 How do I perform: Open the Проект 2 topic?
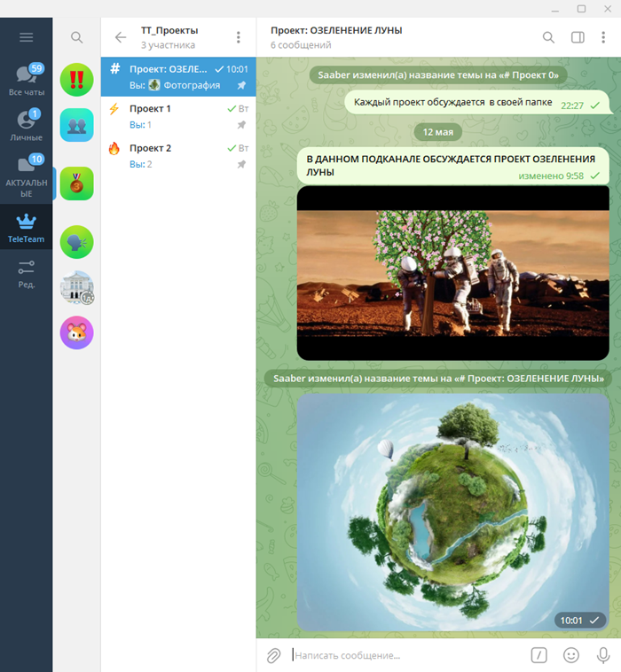[178, 155]
